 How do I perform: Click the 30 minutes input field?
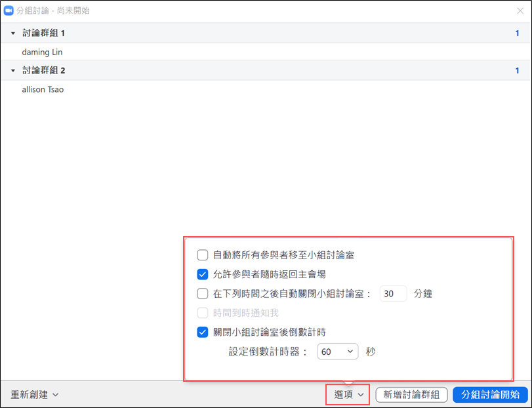pyautogui.click(x=393, y=293)
